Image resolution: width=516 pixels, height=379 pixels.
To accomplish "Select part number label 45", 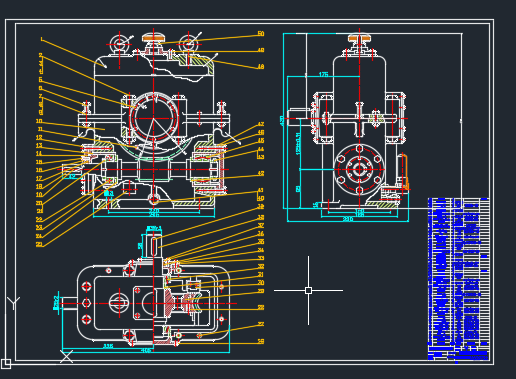I will [261, 141].
